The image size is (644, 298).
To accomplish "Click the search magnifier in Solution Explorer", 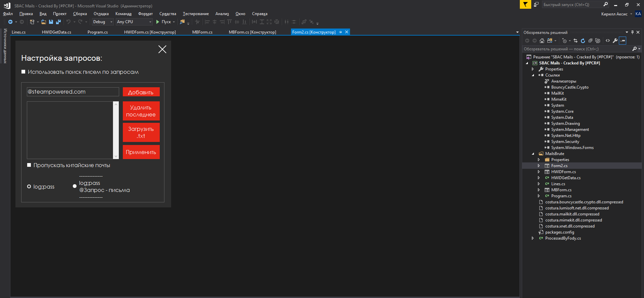I will click(x=634, y=49).
